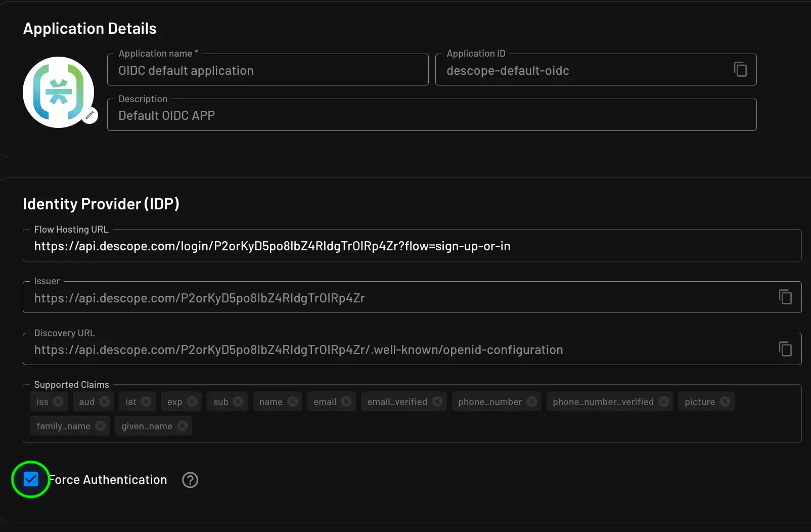Viewport: 811px width, 532px height.
Task: Remove the iss supported claim
Action: [x=58, y=401]
